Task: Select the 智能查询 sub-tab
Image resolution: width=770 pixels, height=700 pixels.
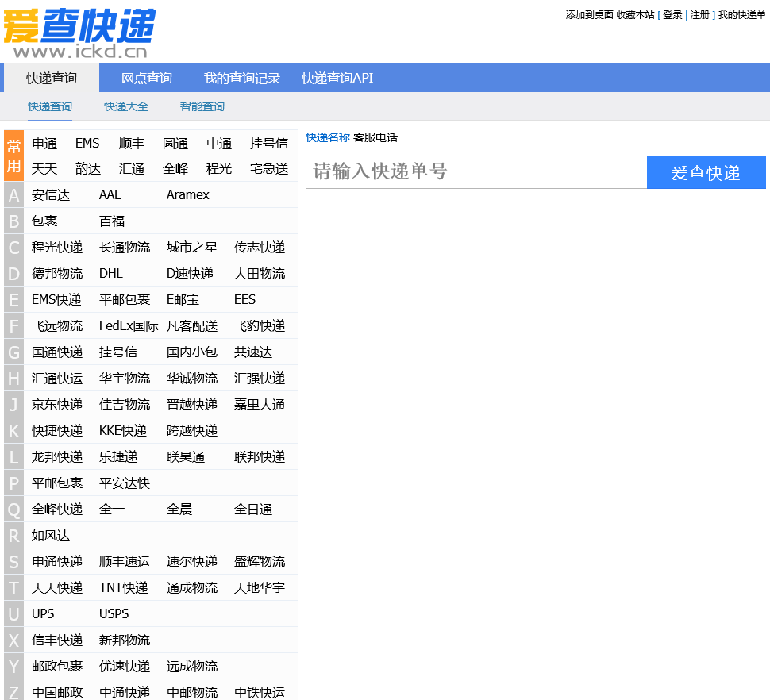Action: click(x=202, y=106)
